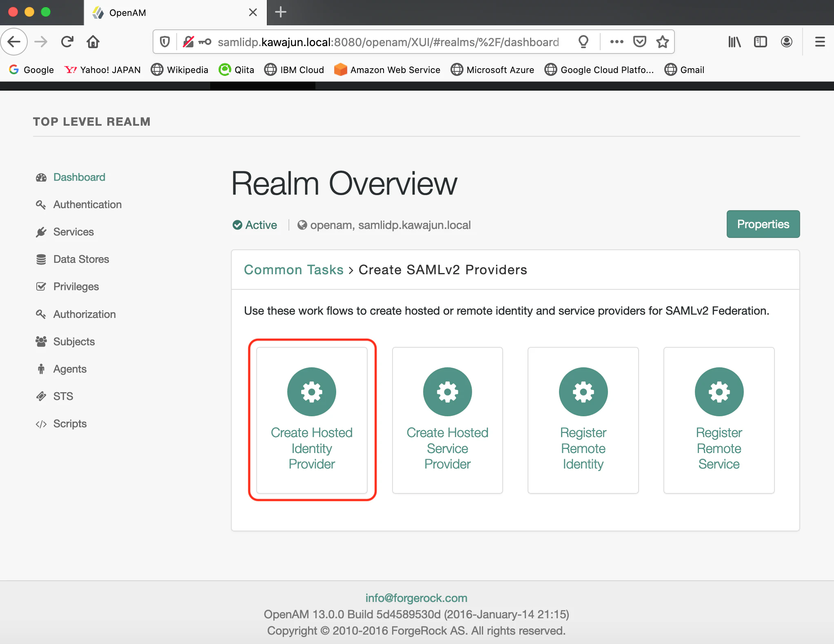
Task: Close the OpenAM tab
Action: tap(253, 12)
